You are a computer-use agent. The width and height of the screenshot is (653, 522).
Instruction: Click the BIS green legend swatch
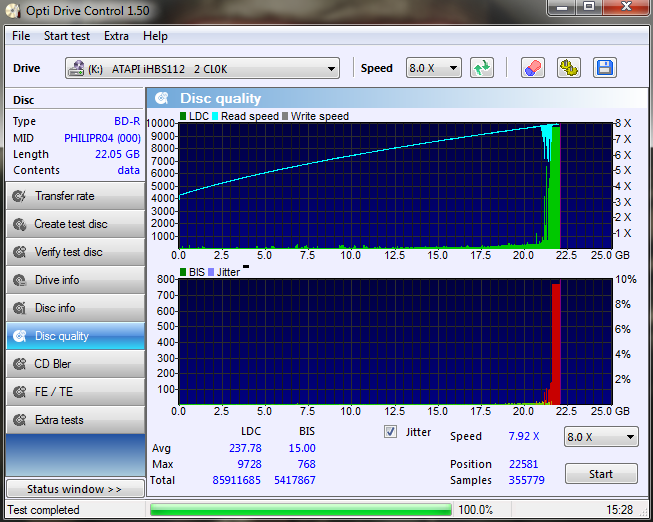point(183,272)
